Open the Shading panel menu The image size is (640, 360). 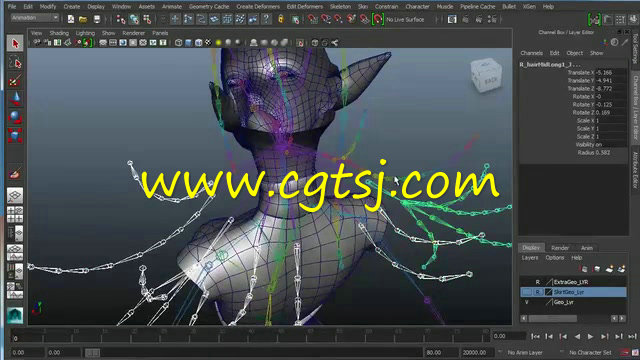59,33
